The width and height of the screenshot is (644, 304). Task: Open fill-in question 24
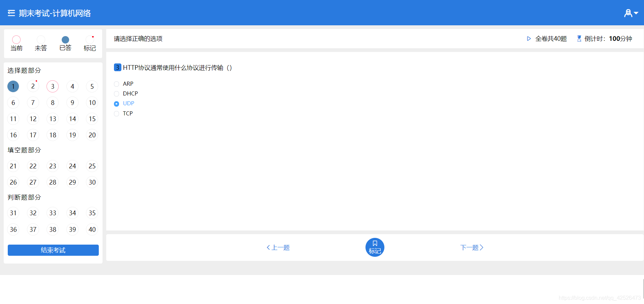(x=72, y=166)
